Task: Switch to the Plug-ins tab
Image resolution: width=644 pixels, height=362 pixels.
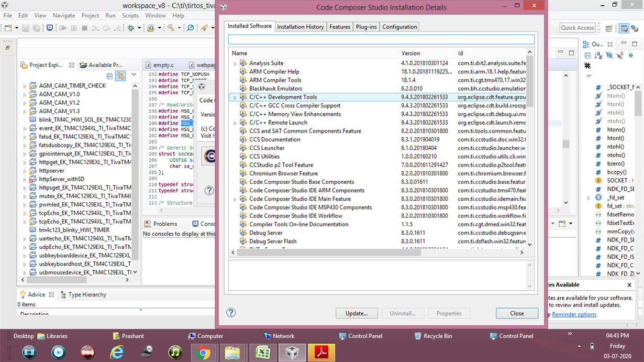Action: pyautogui.click(x=367, y=27)
